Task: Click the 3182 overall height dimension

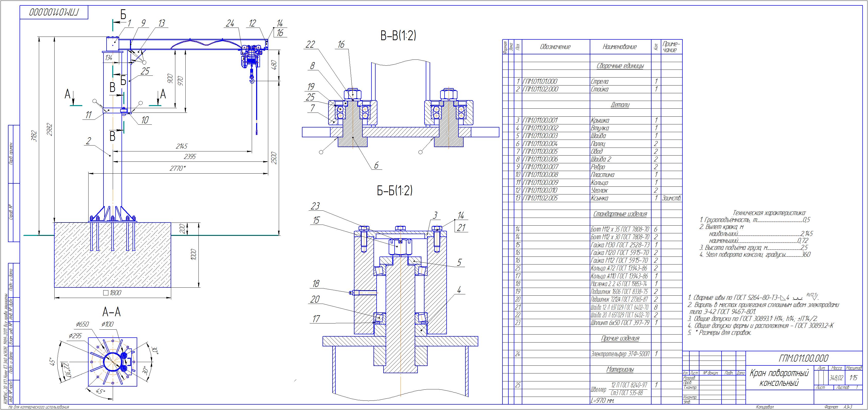Action: coord(34,136)
